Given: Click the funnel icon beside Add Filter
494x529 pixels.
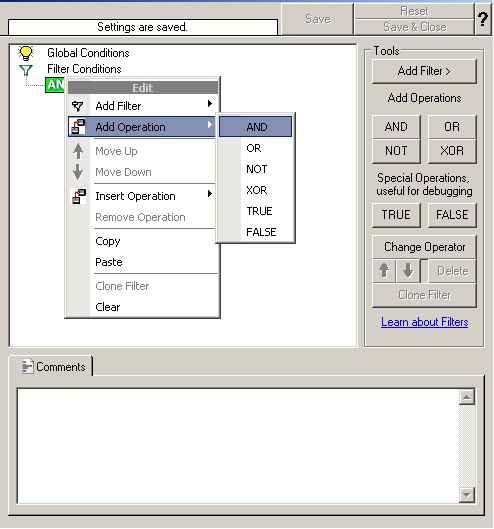Looking at the screenshot, I should (x=78, y=106).
